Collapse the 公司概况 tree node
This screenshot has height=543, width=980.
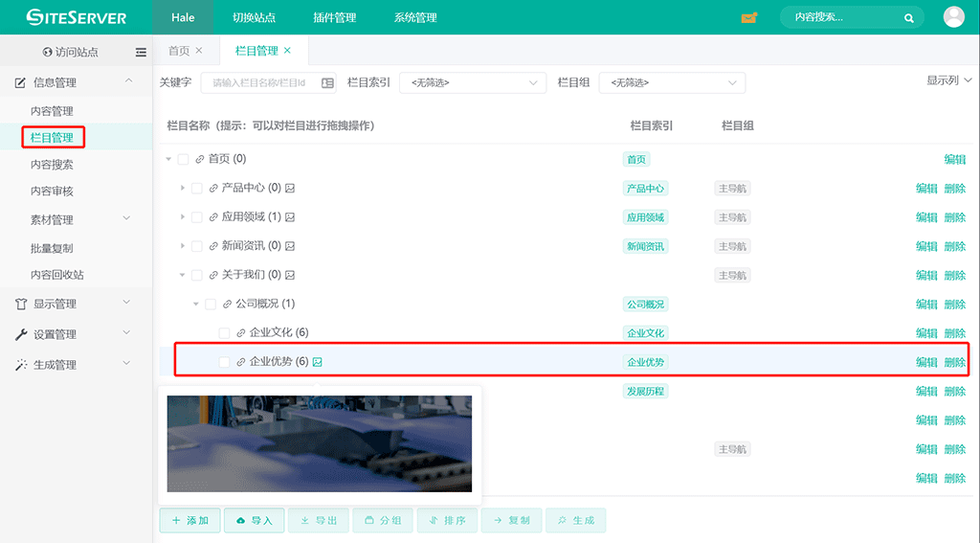[196, 304]
